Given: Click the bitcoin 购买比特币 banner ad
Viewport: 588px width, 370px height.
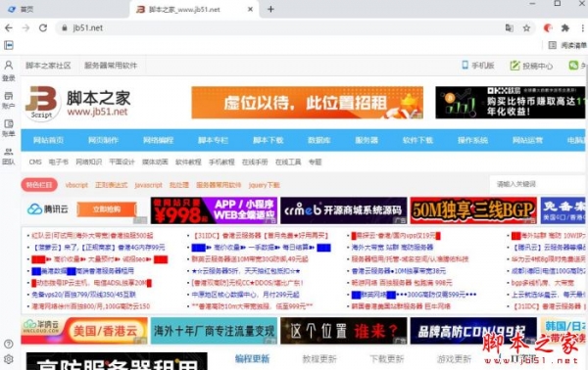Looking at the screenshot, I should (511, 102).
